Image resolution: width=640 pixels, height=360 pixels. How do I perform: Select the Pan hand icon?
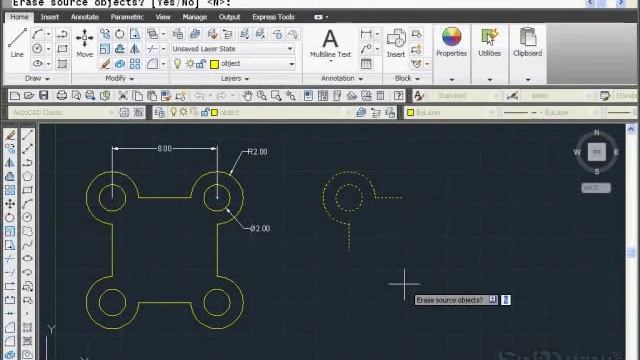point(247,96)
